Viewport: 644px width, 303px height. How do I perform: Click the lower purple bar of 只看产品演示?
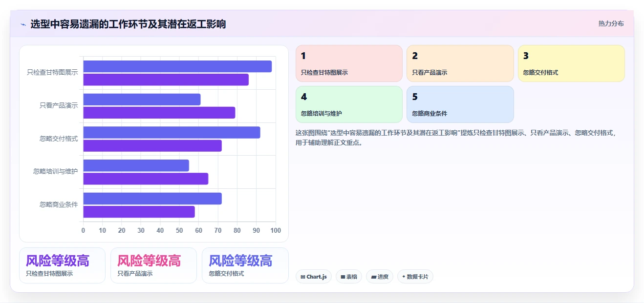pos(159,113)
